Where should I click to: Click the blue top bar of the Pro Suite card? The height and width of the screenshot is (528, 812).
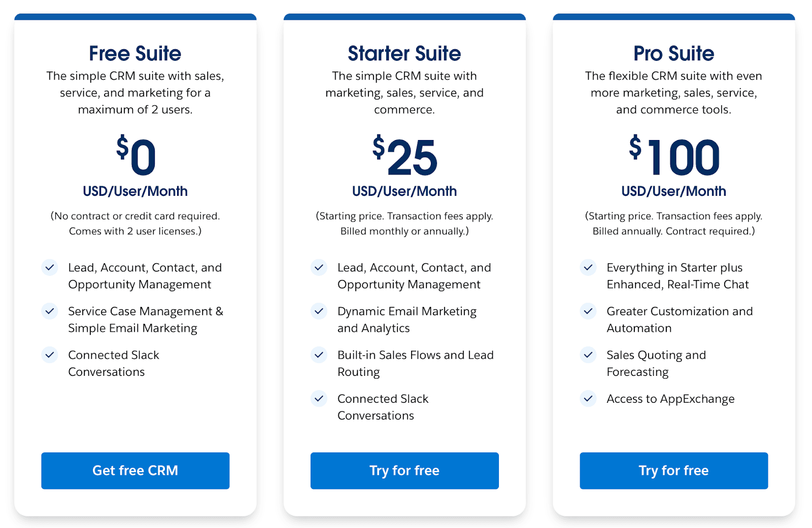[673, 16]
